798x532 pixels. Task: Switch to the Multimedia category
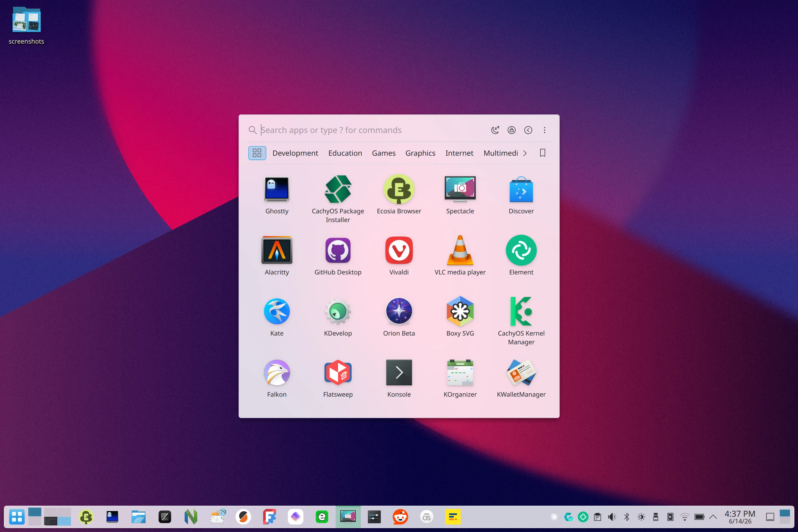coord(500,153)
